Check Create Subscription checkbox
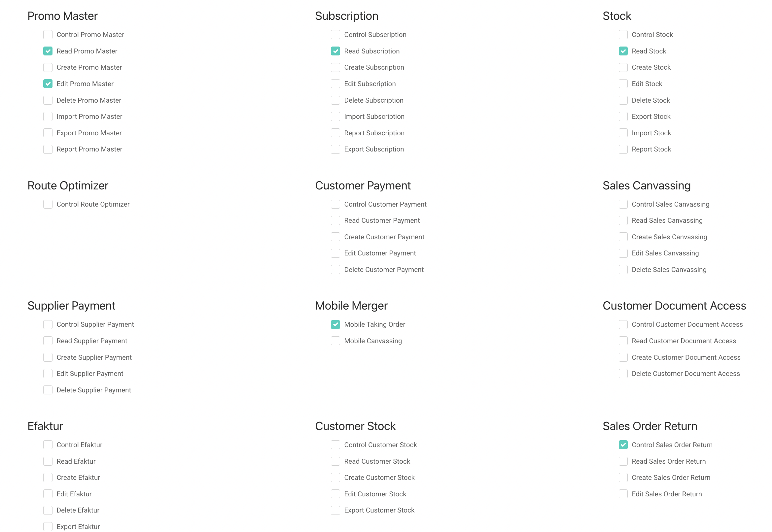Screen dimensions: 772x532 pyautogui.click(x=335, y=67)
